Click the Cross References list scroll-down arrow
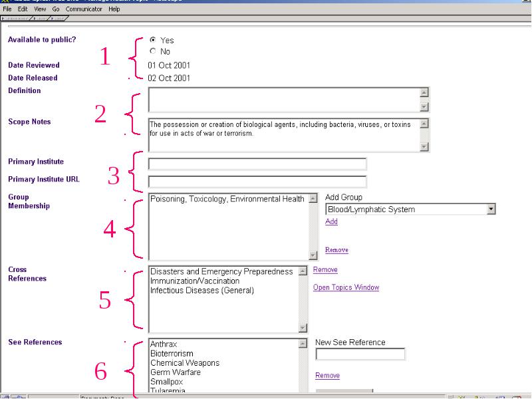 click(303, 328)
